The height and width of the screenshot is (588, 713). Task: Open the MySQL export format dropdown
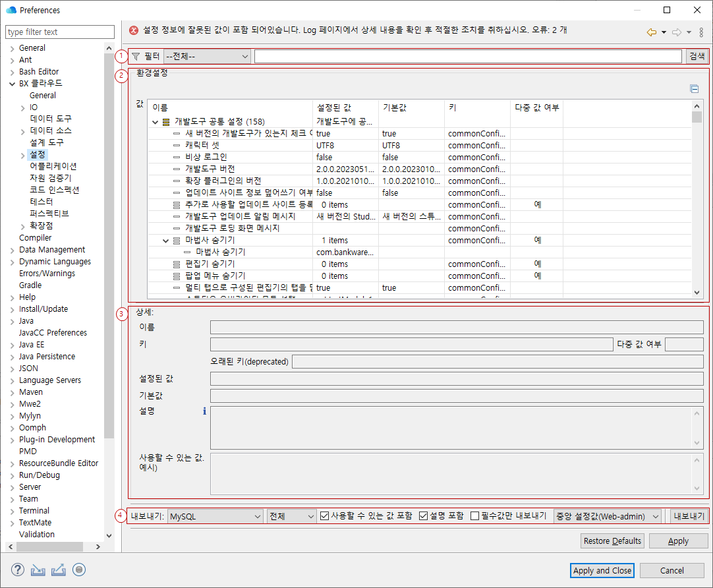pyautogui.click(x=215, y=515)
